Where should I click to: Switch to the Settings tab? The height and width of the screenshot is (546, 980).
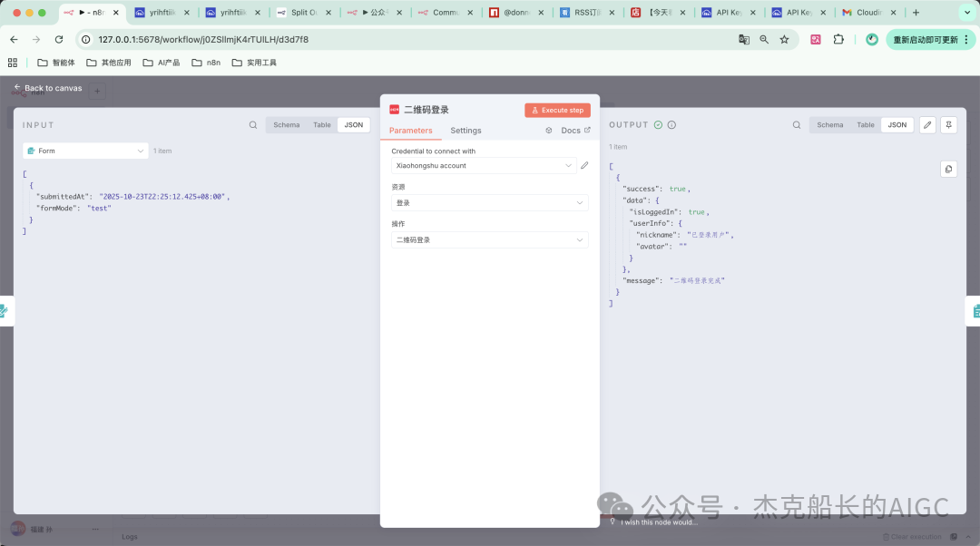[x=465, y=131]
